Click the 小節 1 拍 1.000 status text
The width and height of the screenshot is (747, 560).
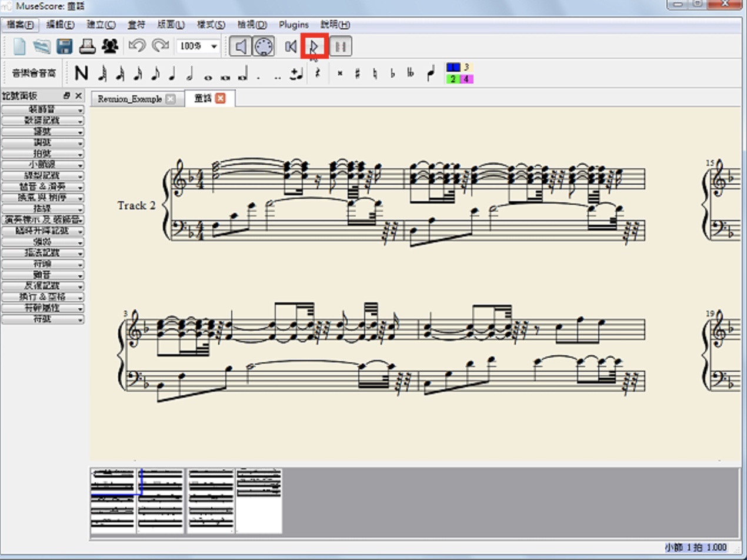696,548
